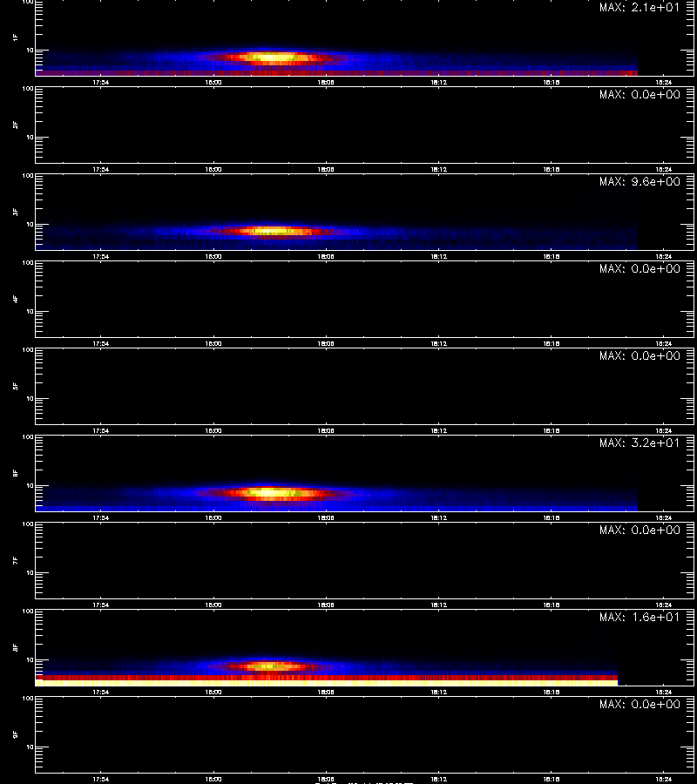Click the 18:00 time label under panel 1F
Image resolution: width=697 pixels, height=784 pixels.
point(213,83)
